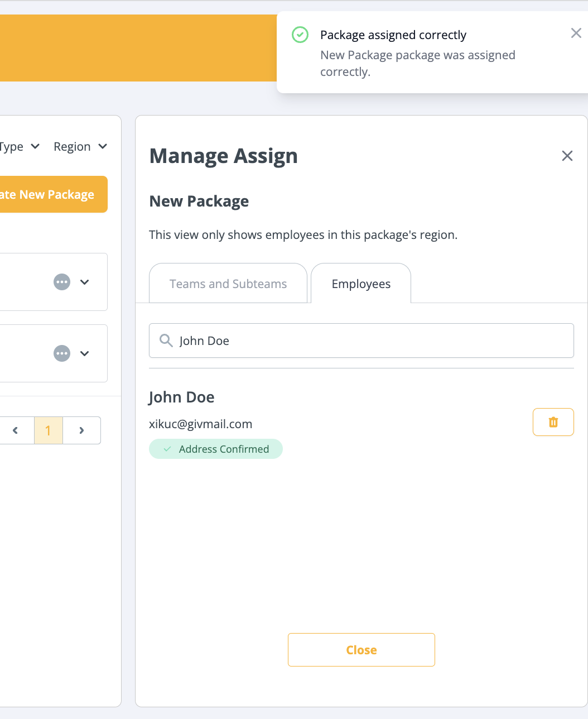The height and width of the screenshot is (719, 588).
Task: Click the Address Confirmed status badge
Action: click(215, 448)
